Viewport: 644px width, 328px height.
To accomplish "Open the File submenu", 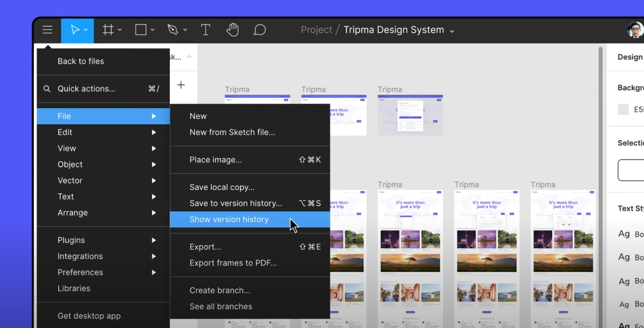I will [103, 116].
